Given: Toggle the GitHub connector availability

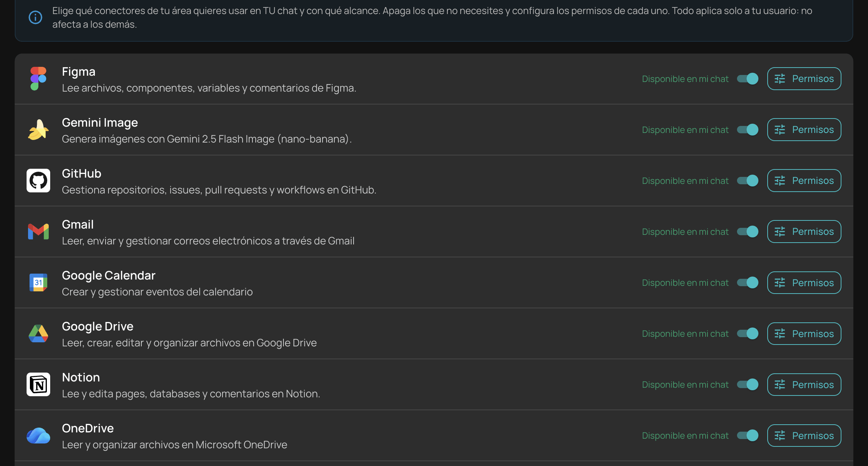Looking at the screenshot, I should coord(748,181).
